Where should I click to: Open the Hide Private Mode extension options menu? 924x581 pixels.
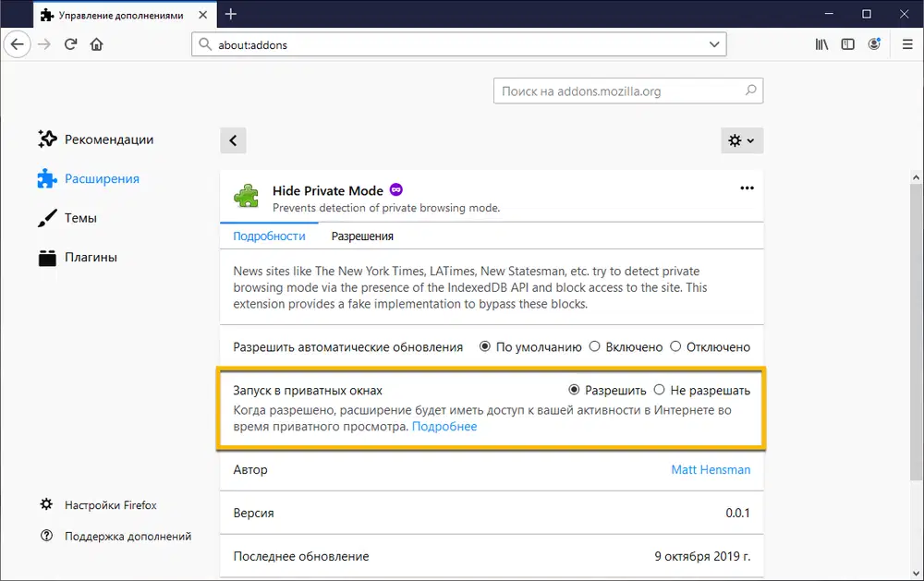point(747,188)
